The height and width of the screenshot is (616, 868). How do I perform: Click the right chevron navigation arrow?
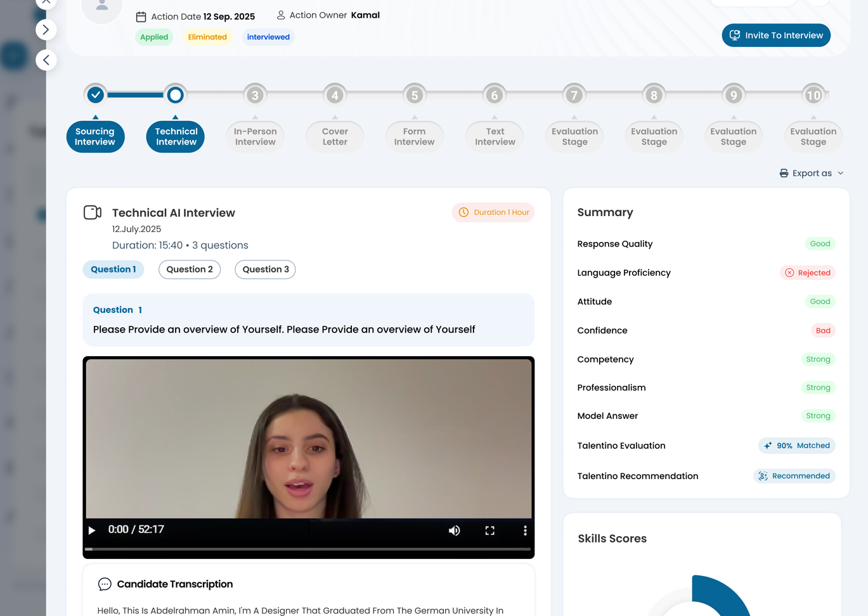(x=46, y=30)
